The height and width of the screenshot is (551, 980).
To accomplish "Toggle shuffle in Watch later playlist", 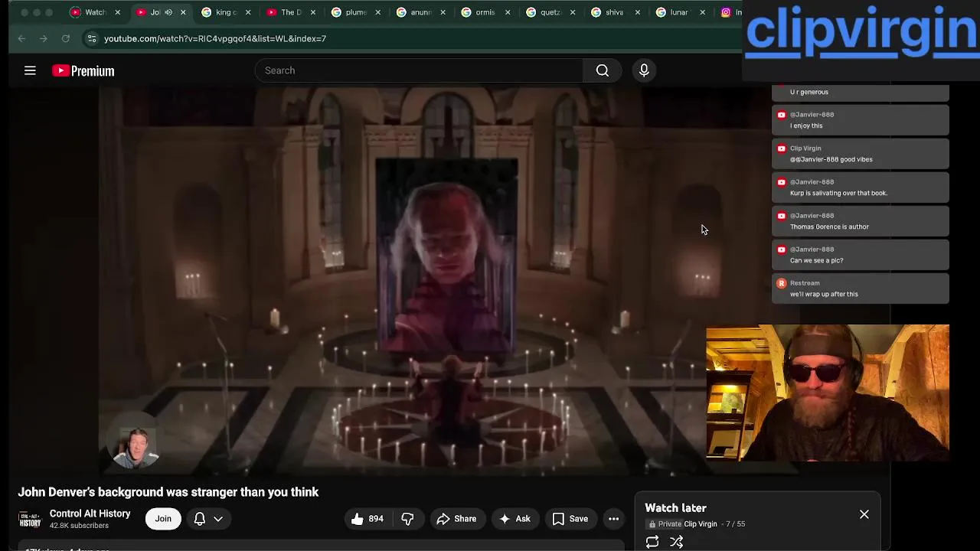I will [x=677, y=542].
